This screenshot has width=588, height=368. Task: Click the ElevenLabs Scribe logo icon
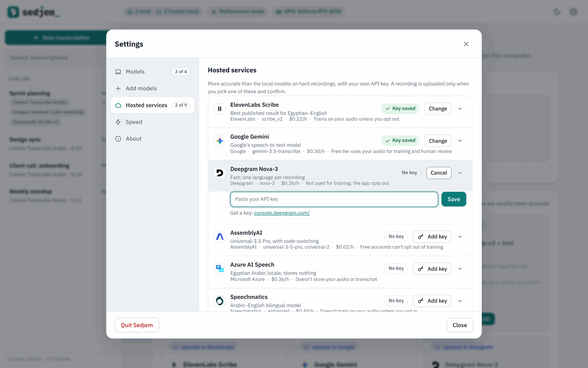[x=220, y=109]
